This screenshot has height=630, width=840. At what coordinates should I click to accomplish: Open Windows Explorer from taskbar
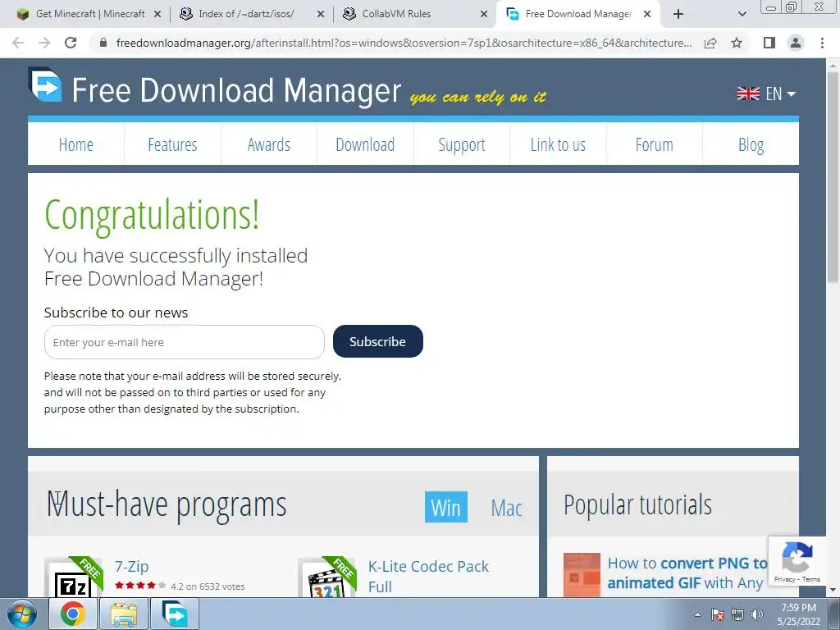point(124,614)
